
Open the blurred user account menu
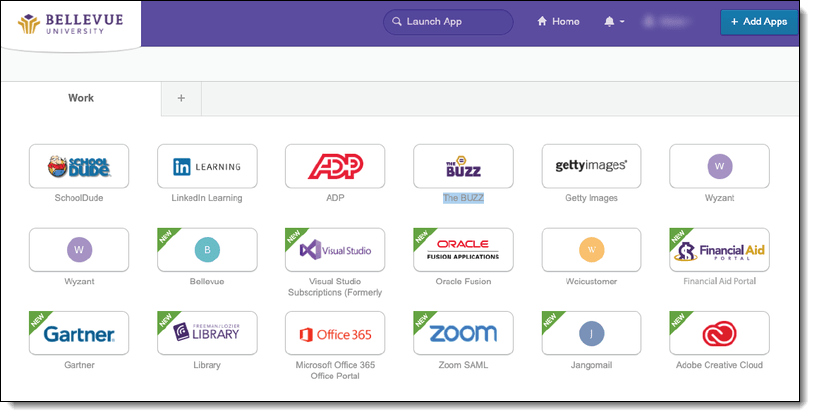point(667,21)
